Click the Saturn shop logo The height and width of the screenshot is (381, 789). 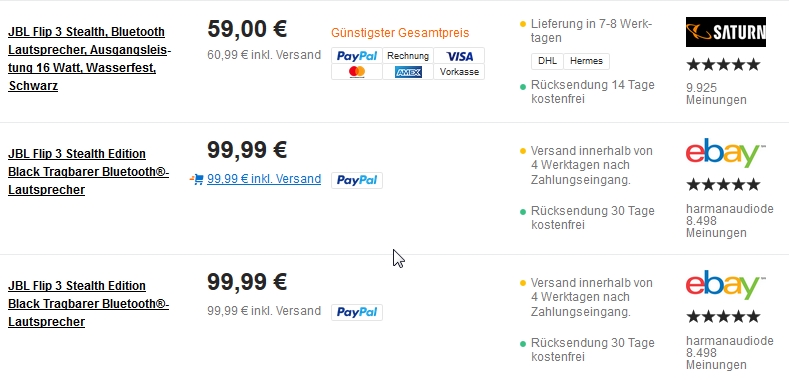pyautogui.click(x=726, y=32)
